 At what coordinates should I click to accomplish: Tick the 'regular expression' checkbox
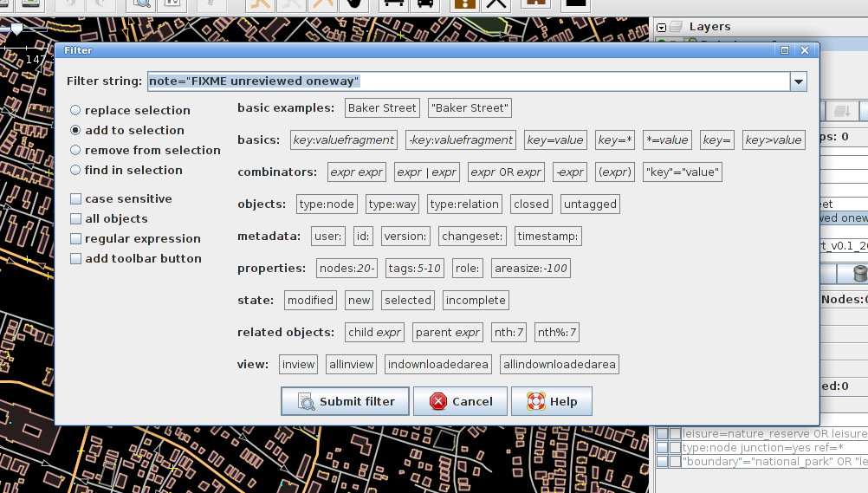coord(76,238)
